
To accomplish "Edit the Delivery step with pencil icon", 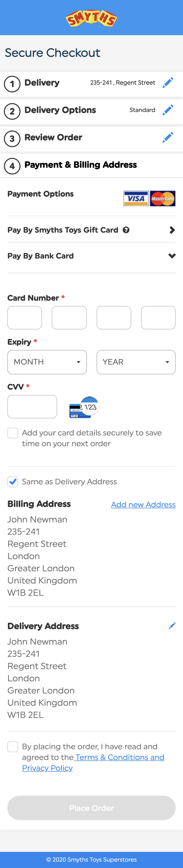I will [x=168, y=83].
